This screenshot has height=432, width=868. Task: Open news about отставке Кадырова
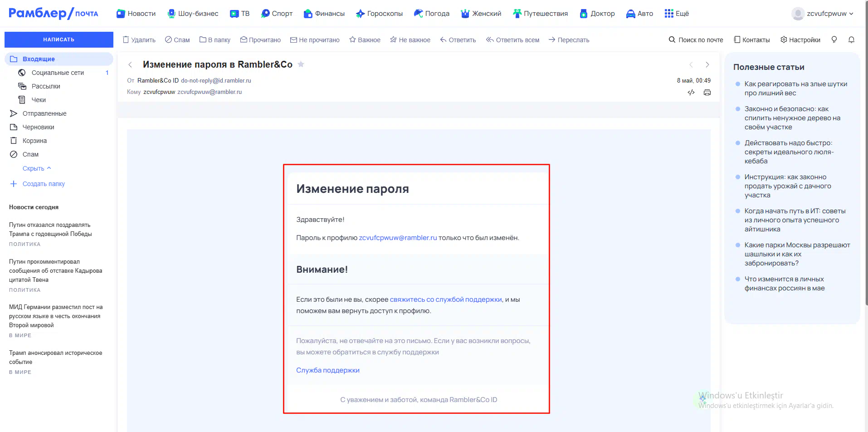click(x=55, y=270)
